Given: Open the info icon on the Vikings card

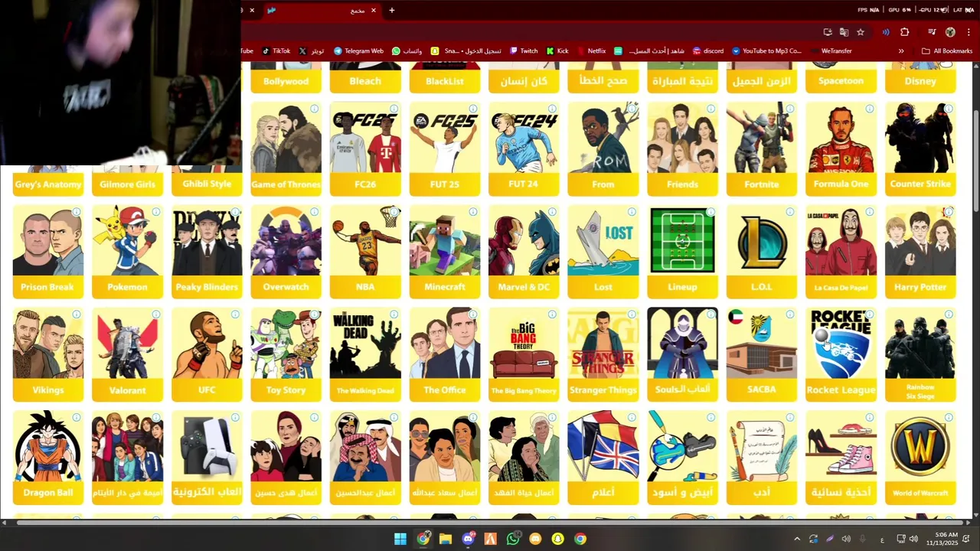Looking at the screenshot, I should point(77,315).
